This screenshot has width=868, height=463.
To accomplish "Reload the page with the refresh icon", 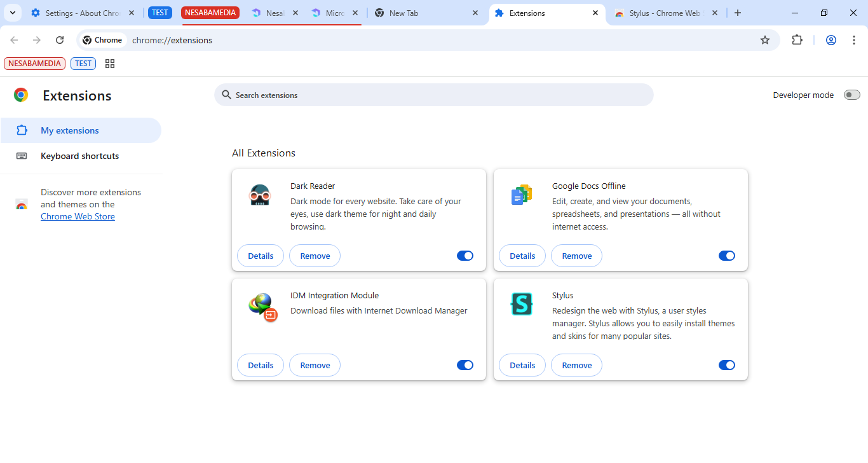I will pyautogui.click(x=60, y=40).
